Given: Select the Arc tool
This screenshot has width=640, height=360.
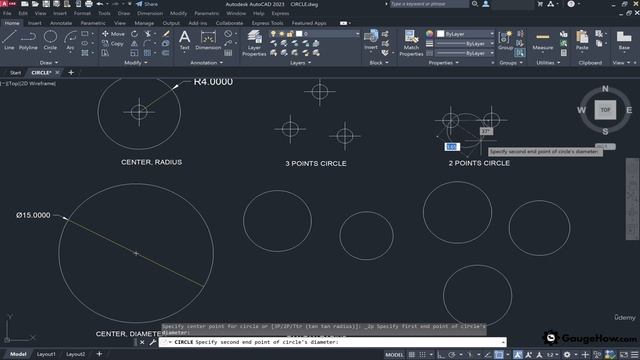Looking at the screenshot, I should tap(70, 40).
